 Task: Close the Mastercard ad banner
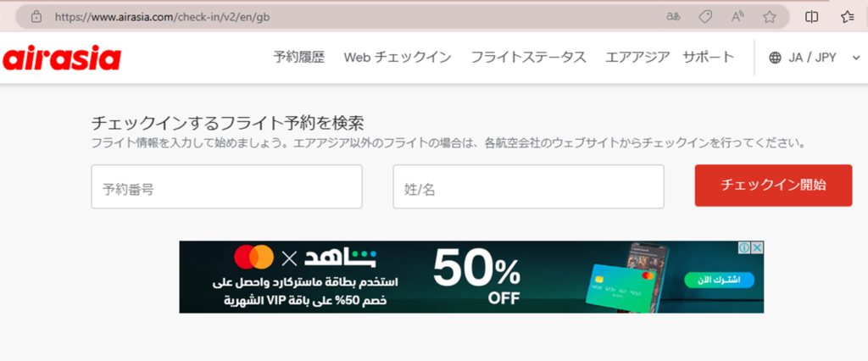point(757,247)
